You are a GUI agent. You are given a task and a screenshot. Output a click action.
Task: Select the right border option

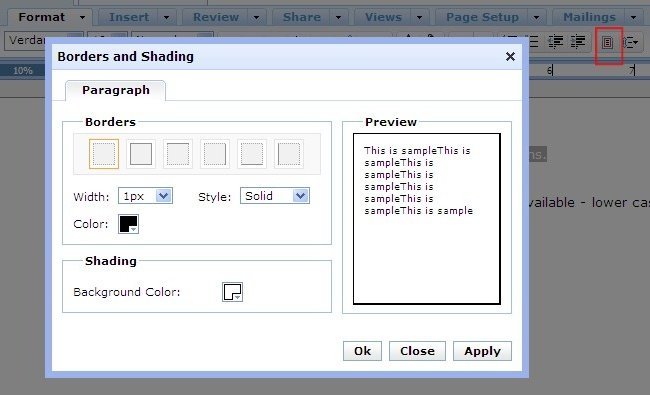[215, 154]
